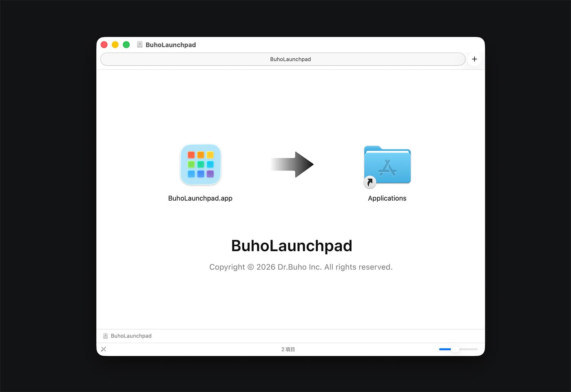Zoom the window with green button

[126, 45]
